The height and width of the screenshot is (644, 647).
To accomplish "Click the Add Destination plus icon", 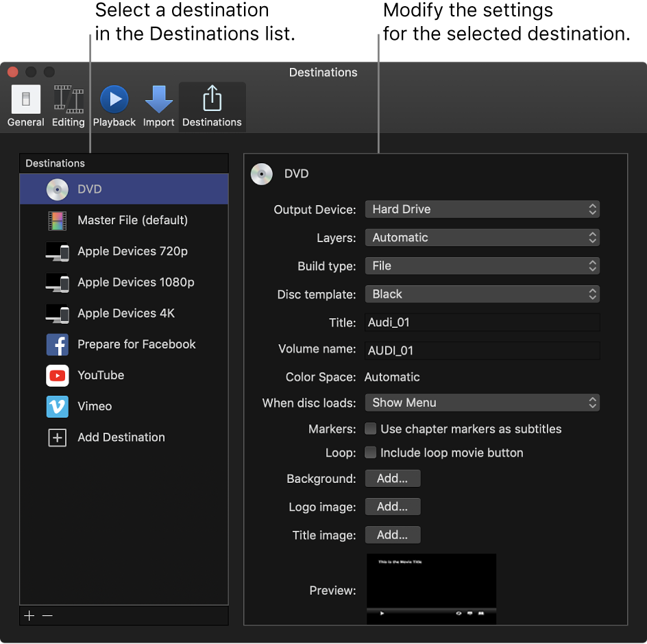I will pyautogui.click(x=58, y=438).
